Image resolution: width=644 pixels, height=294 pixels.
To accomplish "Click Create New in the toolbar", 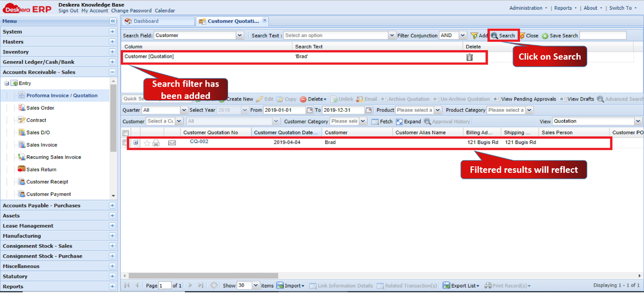I will coord(236,99).
